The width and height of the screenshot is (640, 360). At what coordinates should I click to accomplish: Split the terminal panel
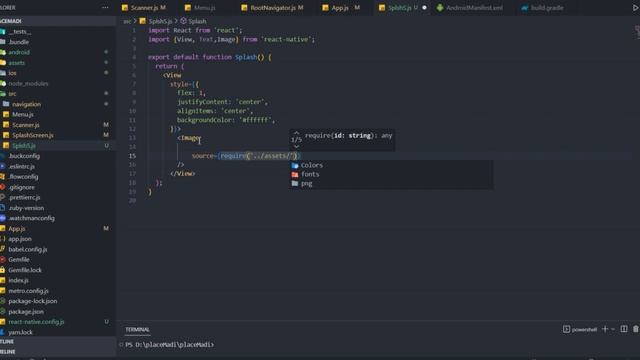point(624,329)
